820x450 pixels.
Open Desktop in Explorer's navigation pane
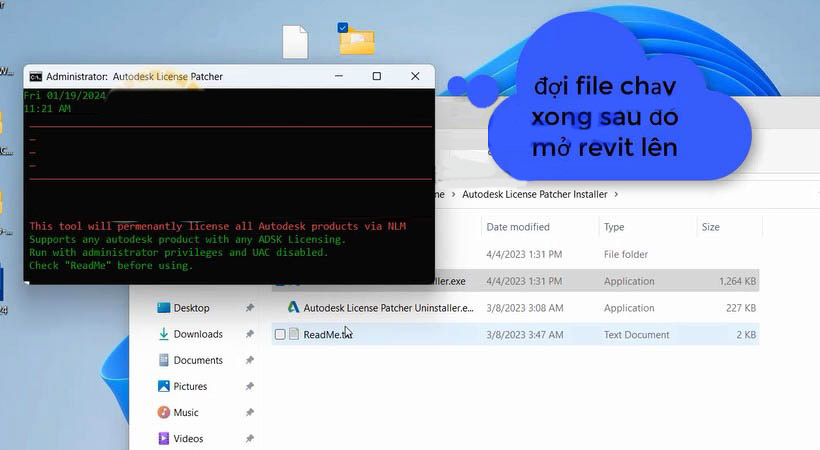(x=191, y=308)
